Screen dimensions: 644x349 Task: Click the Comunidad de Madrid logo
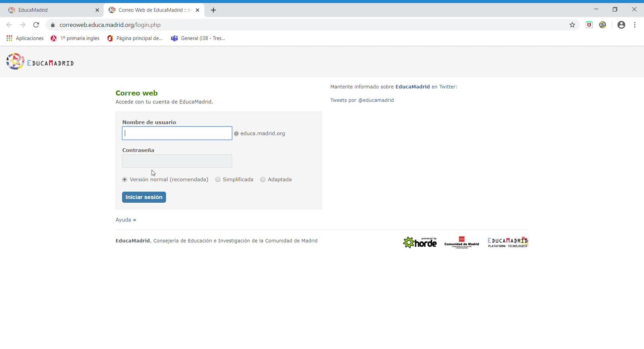(462, 242)
